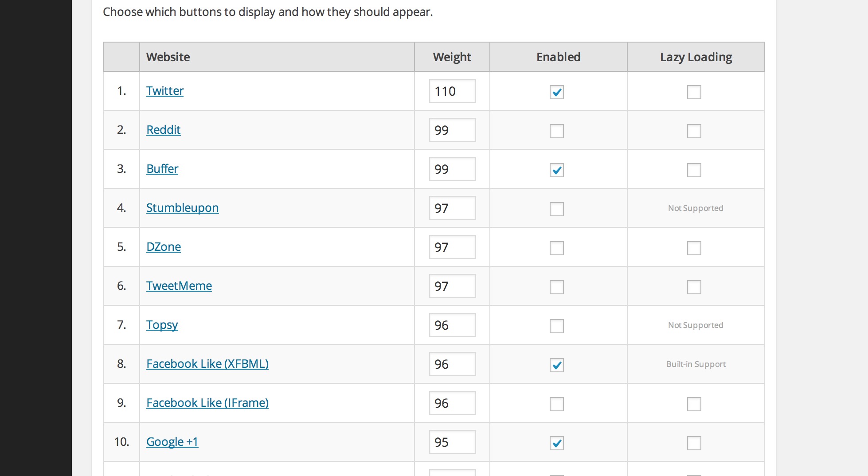Focus the Topsy weight input field
Viewport: 868px width, 476px height.
[x=452, y=325]
